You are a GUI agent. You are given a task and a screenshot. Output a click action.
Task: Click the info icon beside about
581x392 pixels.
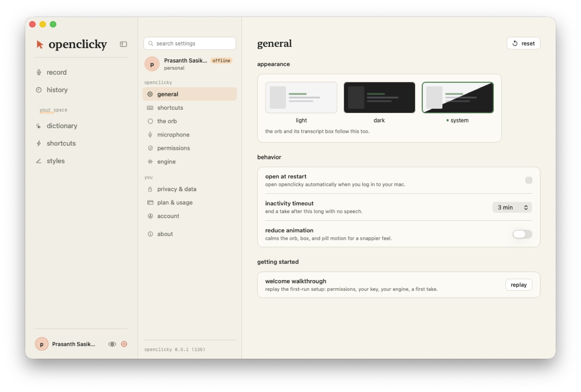pyautogui.click(x=150, y=234)
